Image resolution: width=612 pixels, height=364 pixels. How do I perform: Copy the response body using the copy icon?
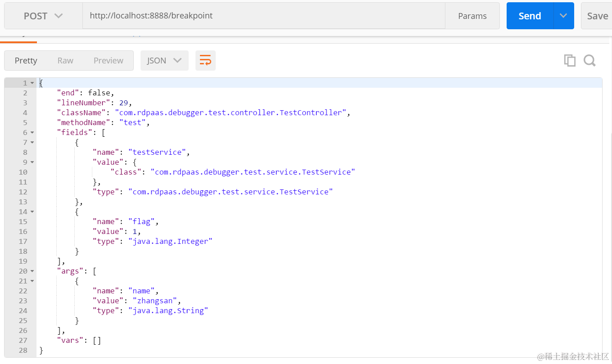[x=570, y=60]
